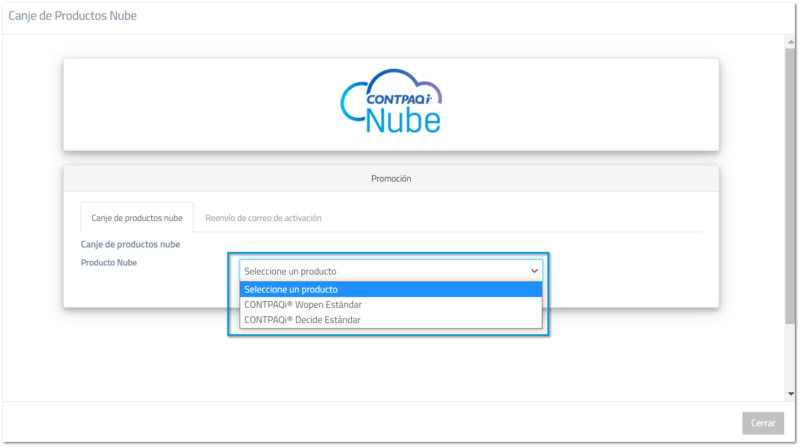Click the scrollbar down arrow
The height and width of the screenshot is (447, 800).
point(790,394)
